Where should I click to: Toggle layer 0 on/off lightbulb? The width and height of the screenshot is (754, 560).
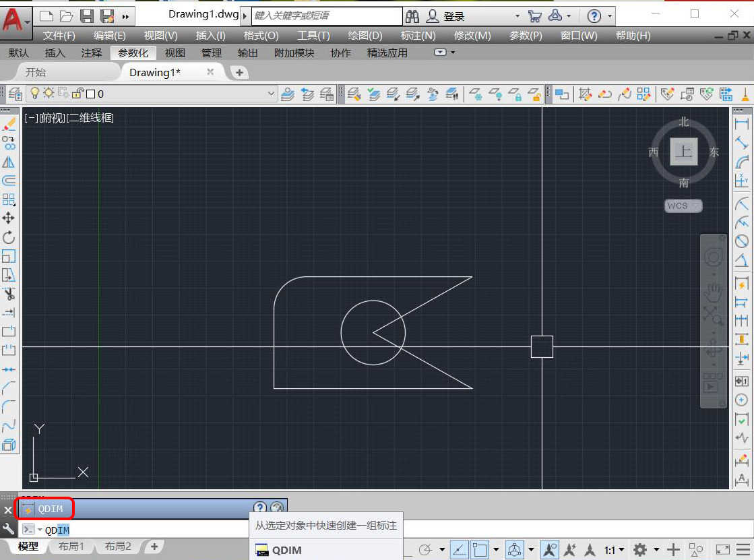pyautogui.click(x=34, y=93)
